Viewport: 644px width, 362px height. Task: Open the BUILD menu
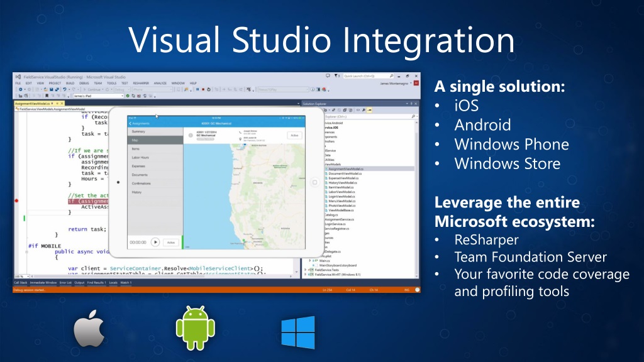pyautogui.click(x=70, y=83)
